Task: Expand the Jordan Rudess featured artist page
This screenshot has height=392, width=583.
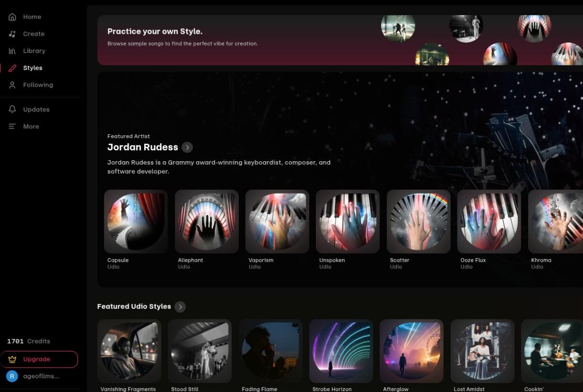Action: (x=188, y=147)
